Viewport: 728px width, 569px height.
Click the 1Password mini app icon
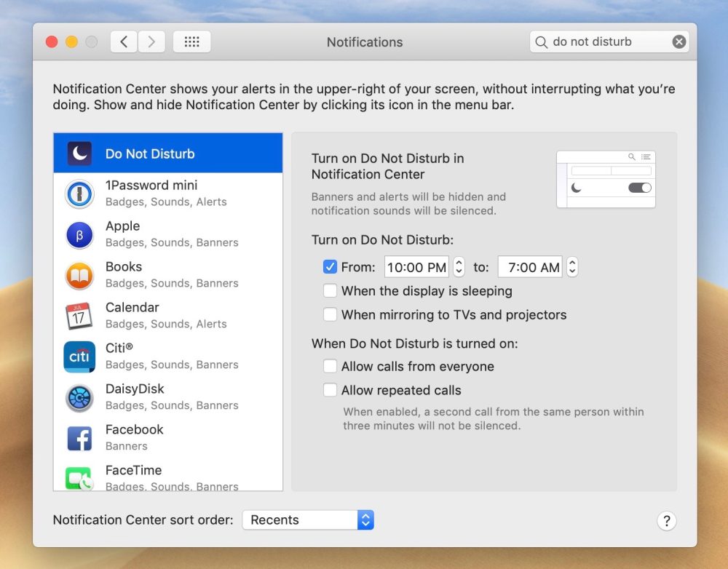[x=79, y=194]
